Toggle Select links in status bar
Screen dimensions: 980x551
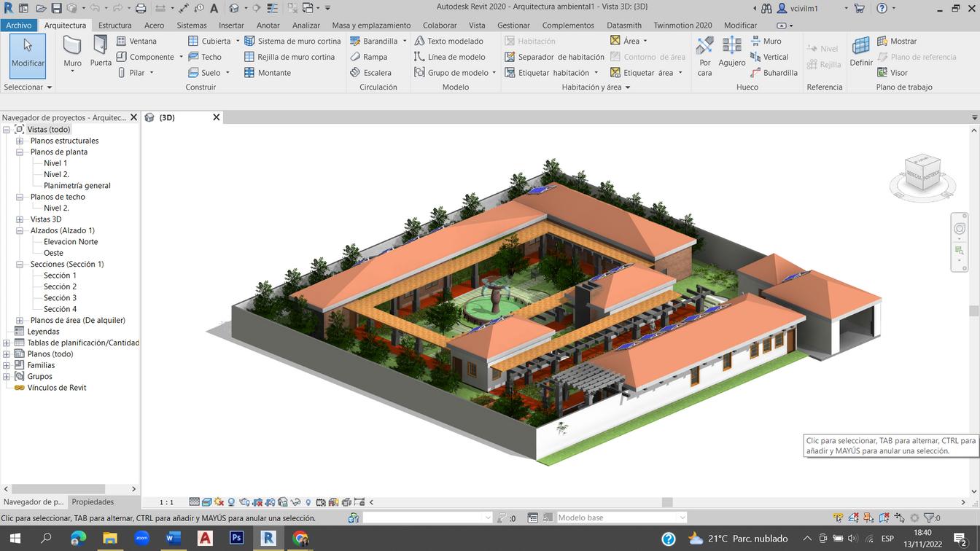[x=839, y=518]
